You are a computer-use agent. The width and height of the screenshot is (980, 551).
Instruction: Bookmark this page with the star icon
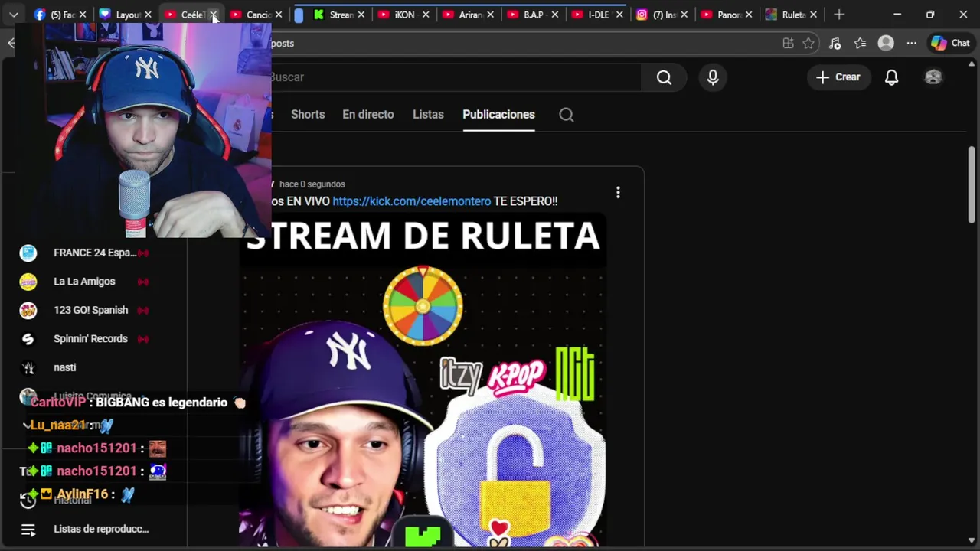pyautogui.click(x=808, y=44)
